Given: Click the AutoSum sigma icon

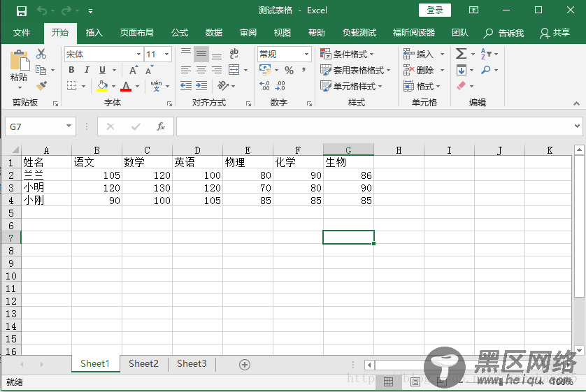Looking at the screenshot, I should tap(461, 54).
